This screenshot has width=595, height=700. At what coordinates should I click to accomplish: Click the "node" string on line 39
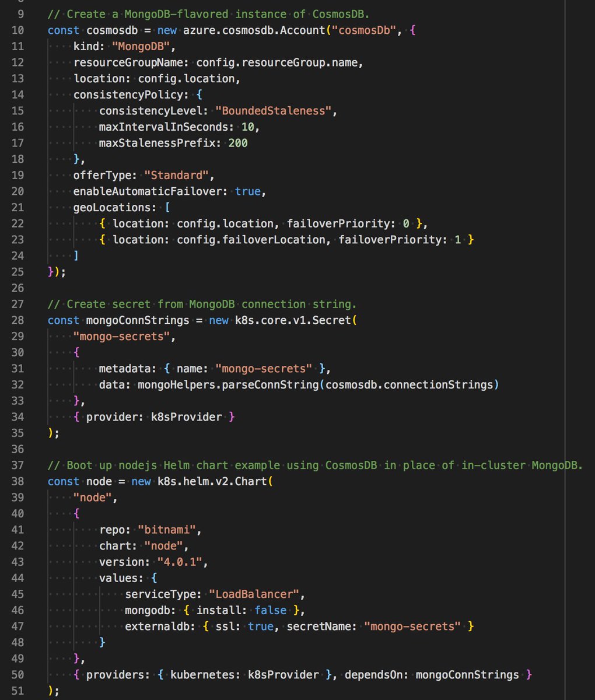tap(93, 498)
